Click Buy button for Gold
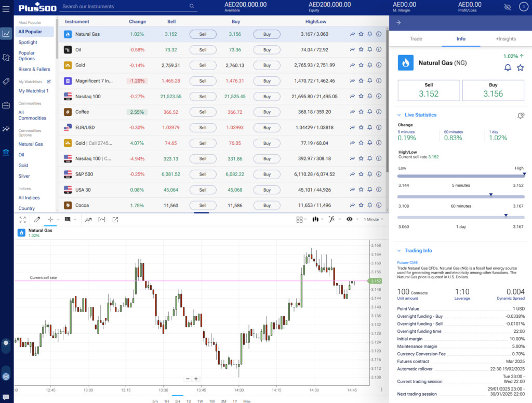This screenshot has width=532, height=403. 267,65
